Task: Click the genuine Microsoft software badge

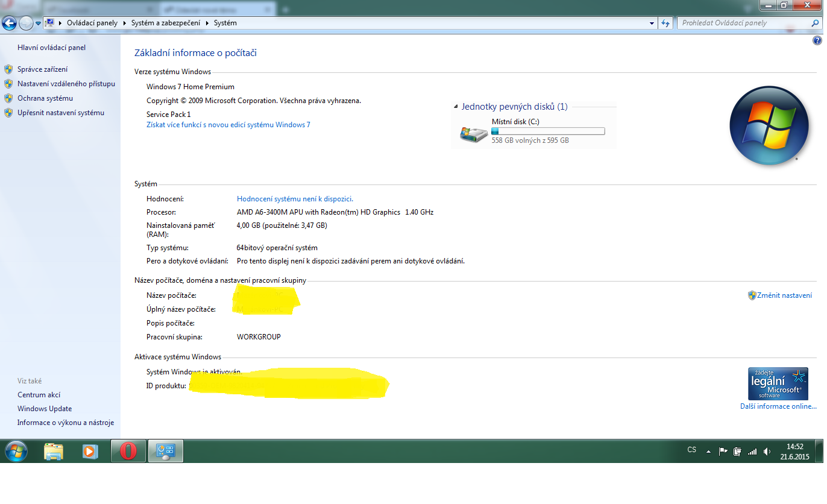Action: 778,383
